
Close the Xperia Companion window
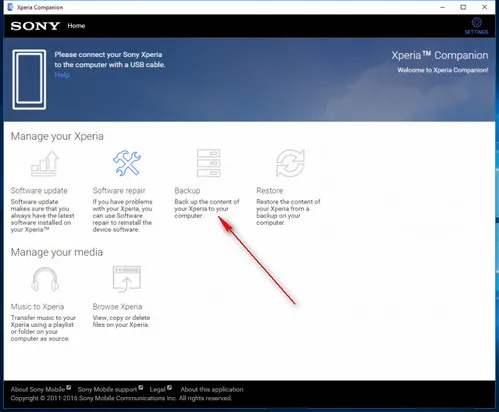484,7
